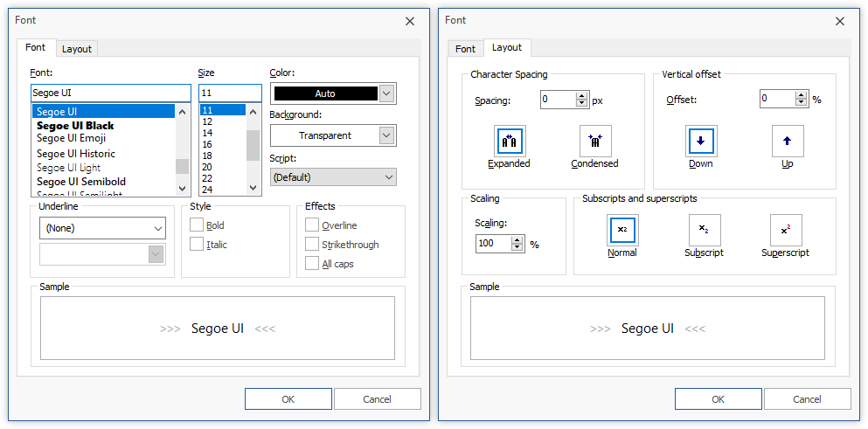Click the Font name input field
The width and height of the screenshot is (868, 429).
click(x=111, y=93)
